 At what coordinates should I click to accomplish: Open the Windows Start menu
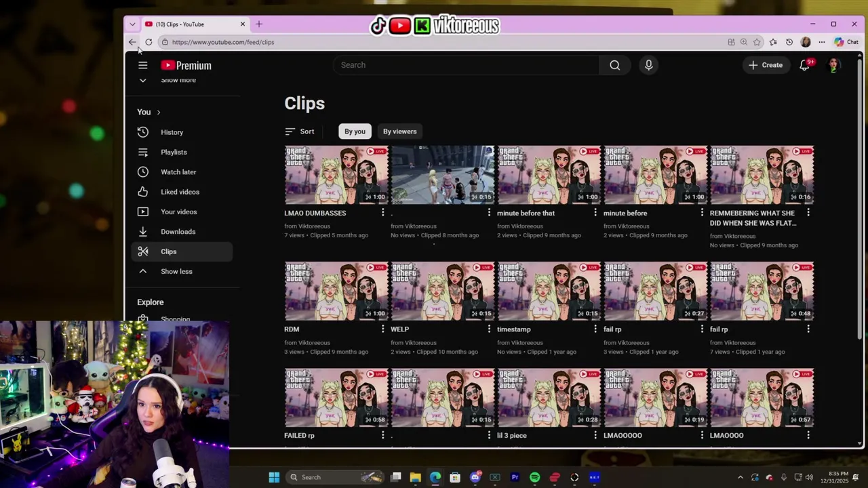(x=274, y=477)
